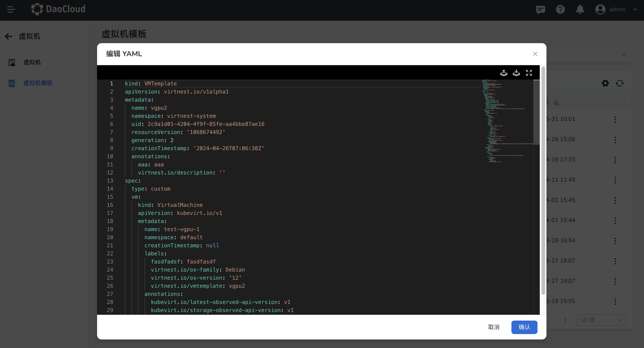Close the 编辑 YAML dialog
The height and width of the screenshot is (348, 644).
535,54
